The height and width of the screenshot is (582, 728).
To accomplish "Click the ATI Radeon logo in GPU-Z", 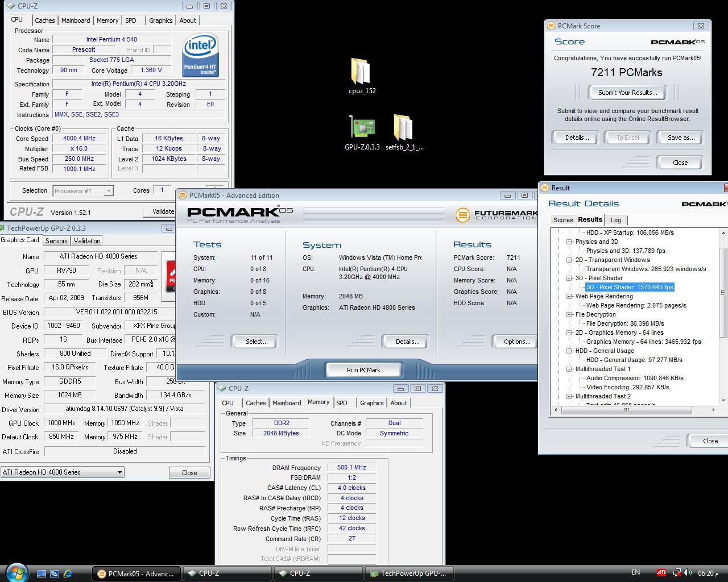I will coord(170,276).
